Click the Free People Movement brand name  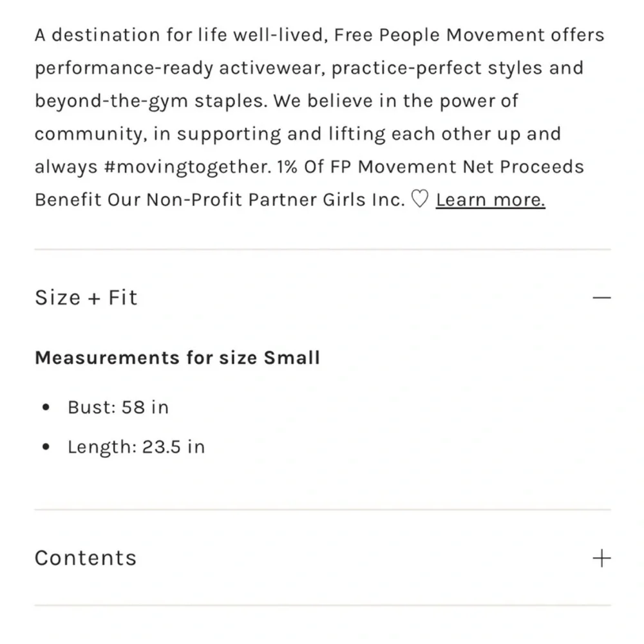coord(439,35)
